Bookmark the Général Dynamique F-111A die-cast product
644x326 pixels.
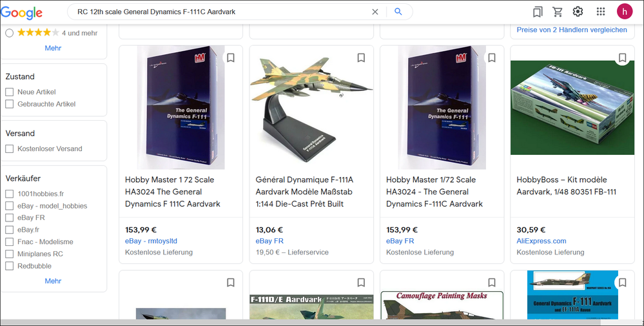tap(361, 57)
